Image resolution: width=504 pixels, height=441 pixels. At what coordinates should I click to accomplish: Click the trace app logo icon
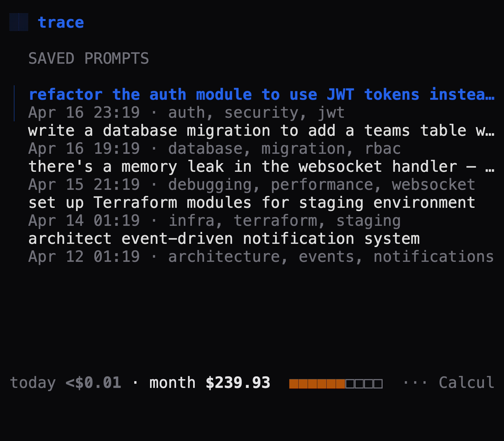coord(19,22)
